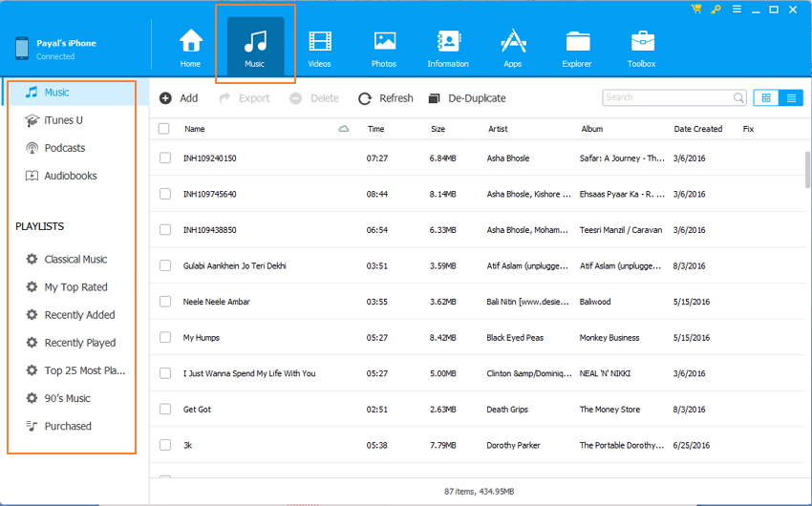Screen dimensions: 812x506
Task: Click the 87 items status text
Action: coord(479,491)
